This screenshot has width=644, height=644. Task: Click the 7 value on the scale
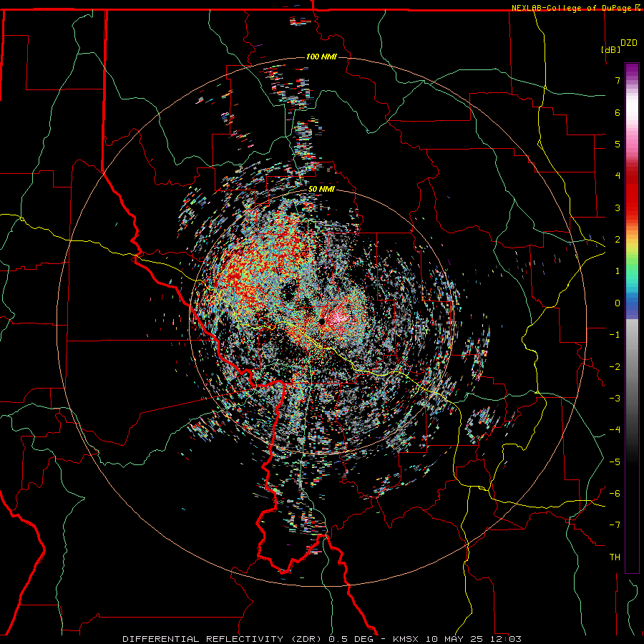pos(618,80)
